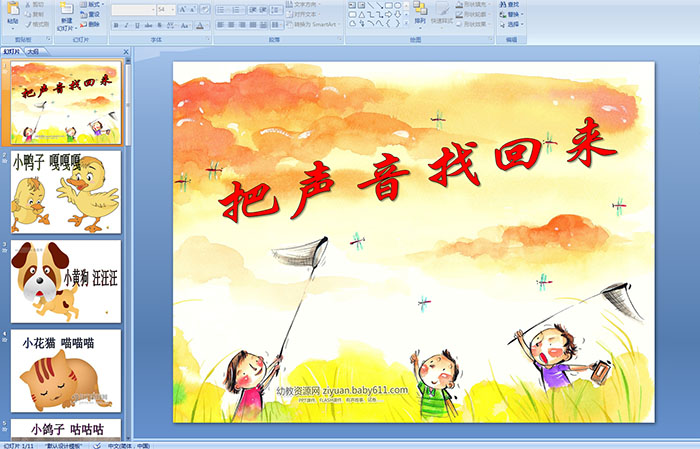The height and width of the screenshot is (449, 700).
Task: Click the Decrease Indent icon
Action: pyautogui.click(x=253, y=10)
